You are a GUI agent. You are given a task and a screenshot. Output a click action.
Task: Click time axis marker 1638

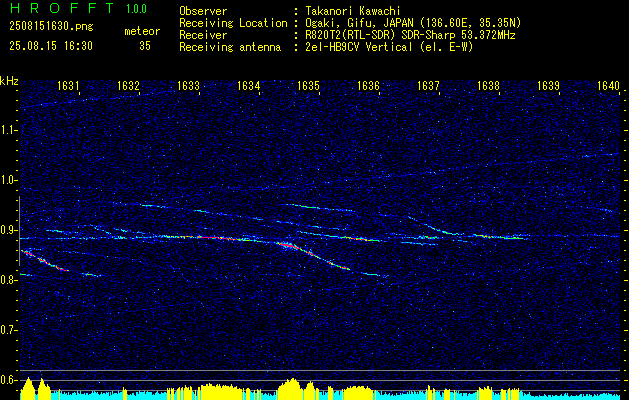pos(489,85)
